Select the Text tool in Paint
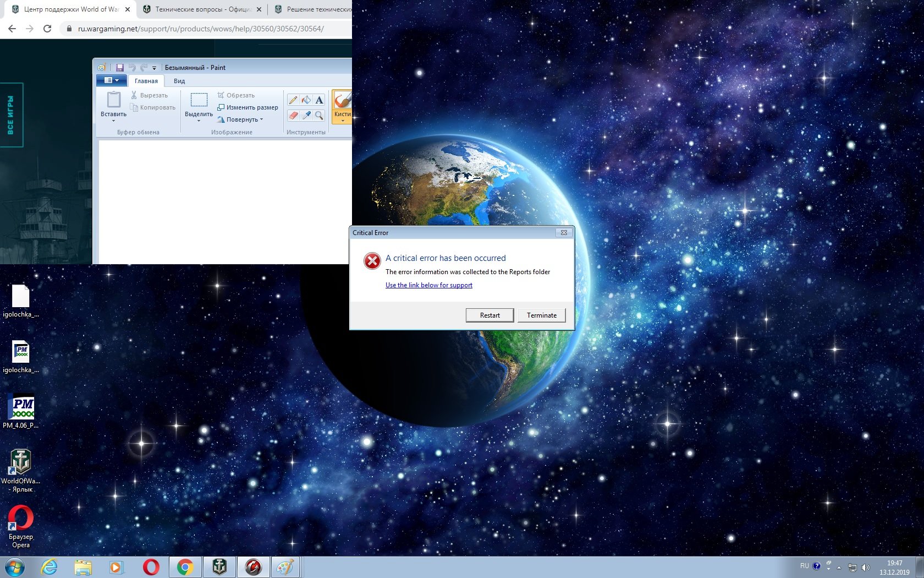This screenshot has width=924, height=578. (x=319, y=100)
